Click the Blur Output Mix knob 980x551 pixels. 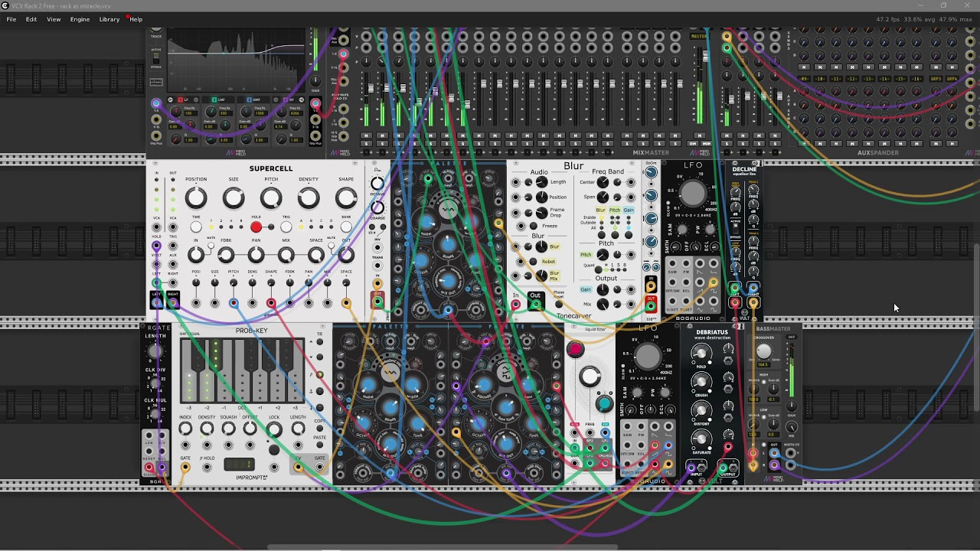pos(603,305)
